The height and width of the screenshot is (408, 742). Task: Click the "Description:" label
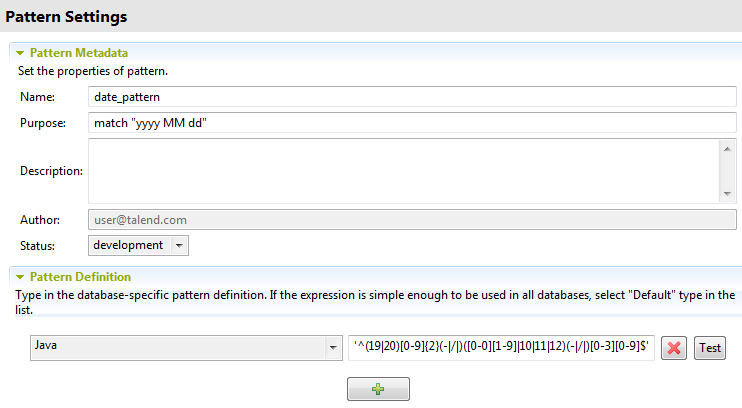51,171
